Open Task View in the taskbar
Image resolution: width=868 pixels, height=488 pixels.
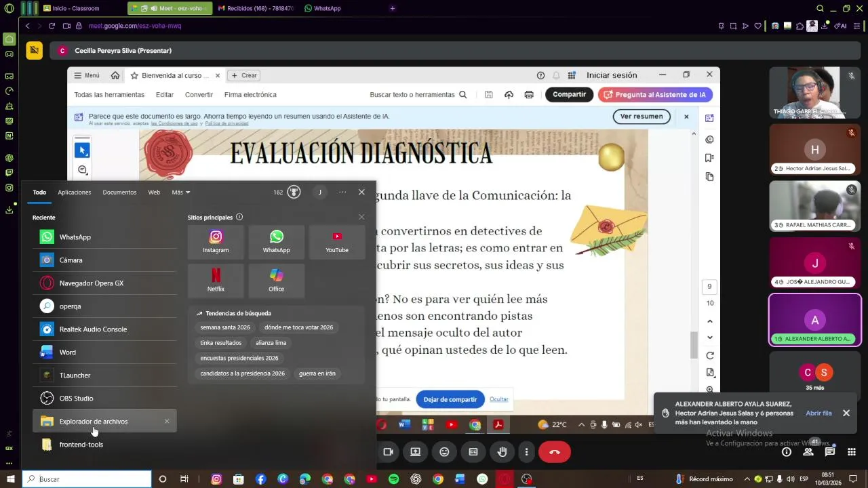point(184,479)
